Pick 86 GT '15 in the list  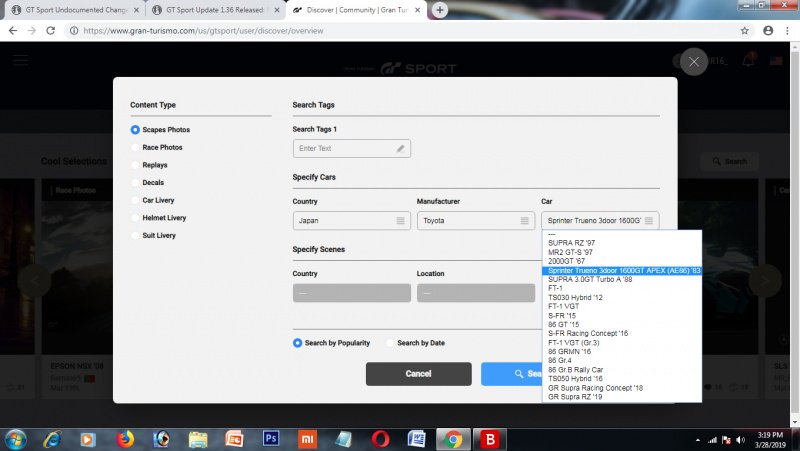(622, 324)
